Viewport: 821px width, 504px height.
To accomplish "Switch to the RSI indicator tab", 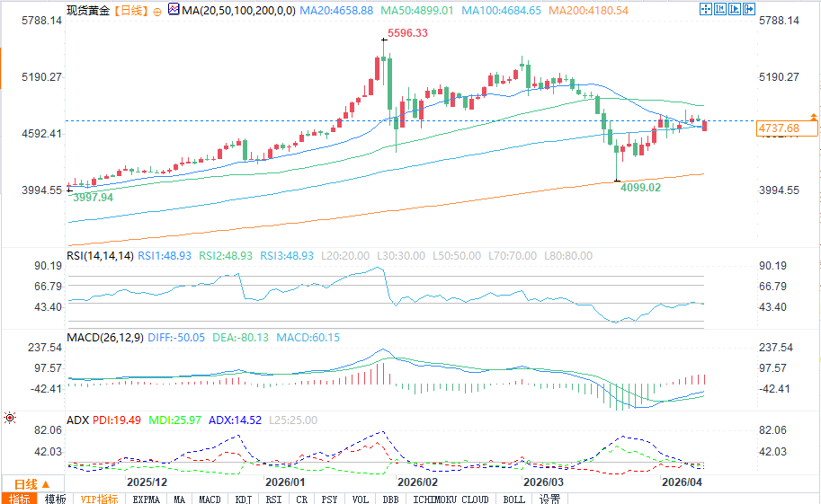I will coord(273,499).
